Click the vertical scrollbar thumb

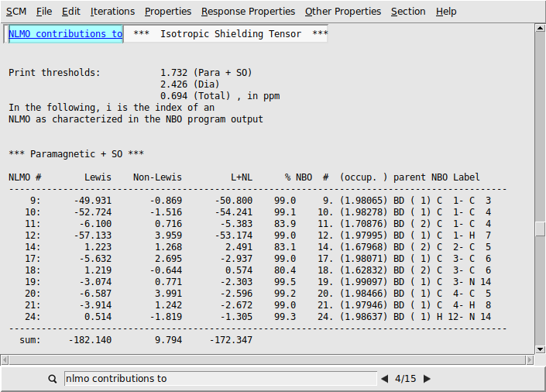pos(540,229)
